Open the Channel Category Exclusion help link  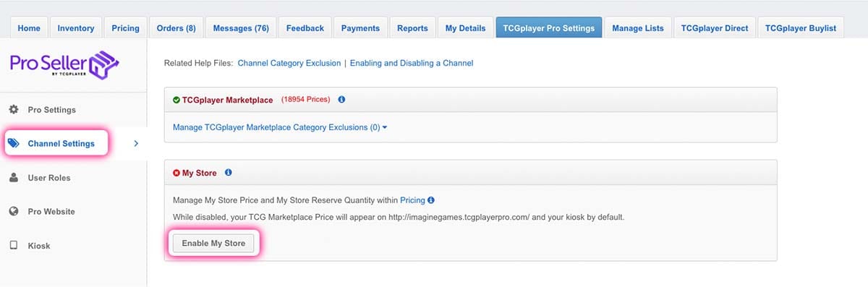click(289, 64)
